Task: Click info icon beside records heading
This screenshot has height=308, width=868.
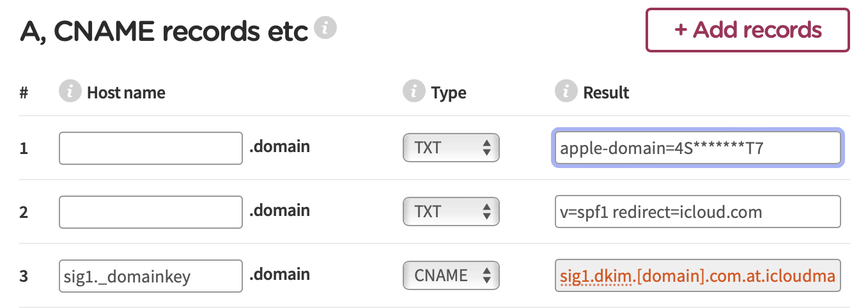Action: click(x=327, y=29)
